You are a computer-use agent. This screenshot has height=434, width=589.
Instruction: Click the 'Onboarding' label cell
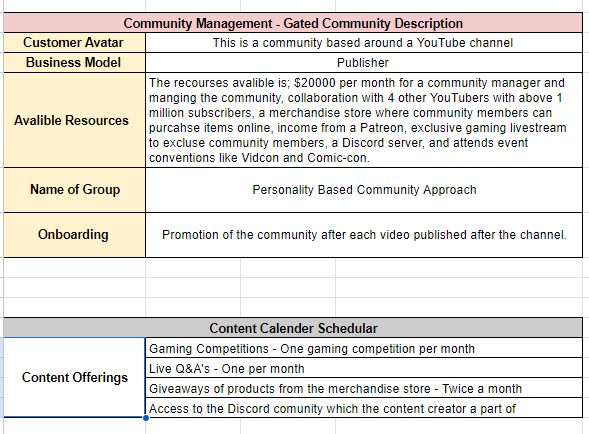click(74, 235)
